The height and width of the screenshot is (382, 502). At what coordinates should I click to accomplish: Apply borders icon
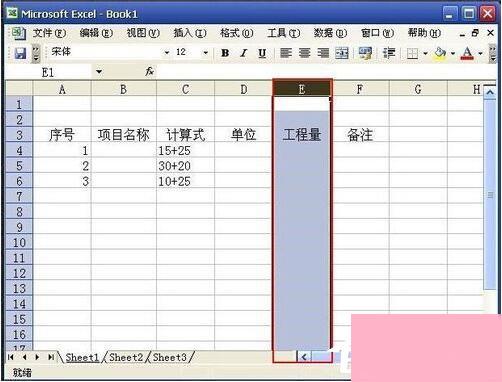coord(412,53)
